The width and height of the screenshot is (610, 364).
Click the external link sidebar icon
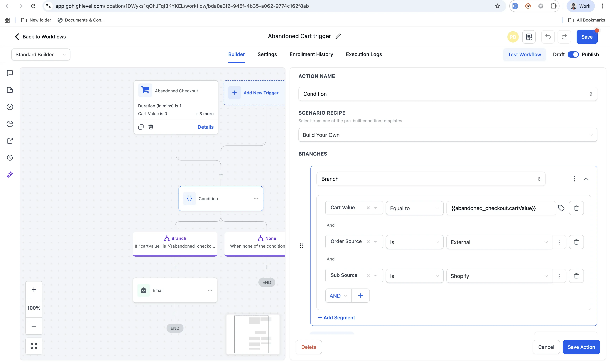pos(10,141)
